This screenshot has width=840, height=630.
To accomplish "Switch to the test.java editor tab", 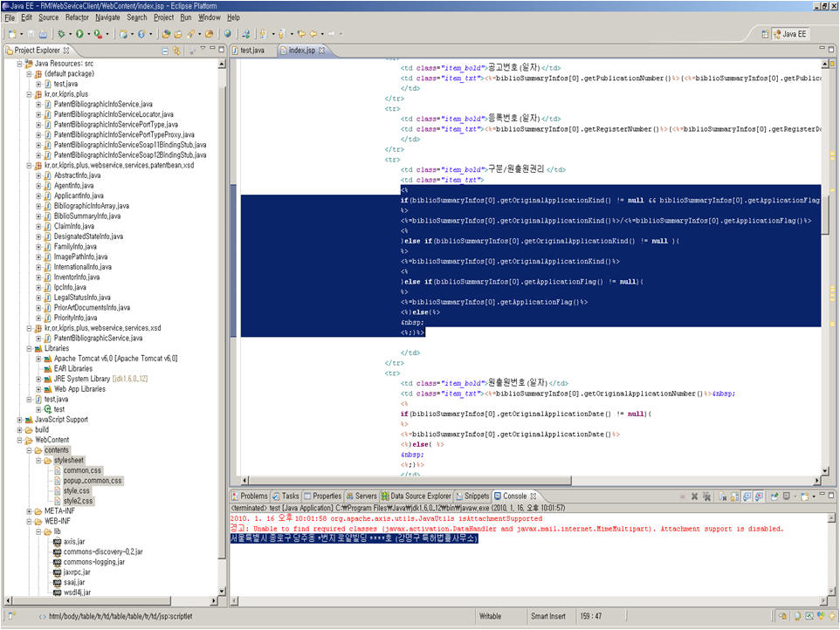I will [x=251, y=51].
